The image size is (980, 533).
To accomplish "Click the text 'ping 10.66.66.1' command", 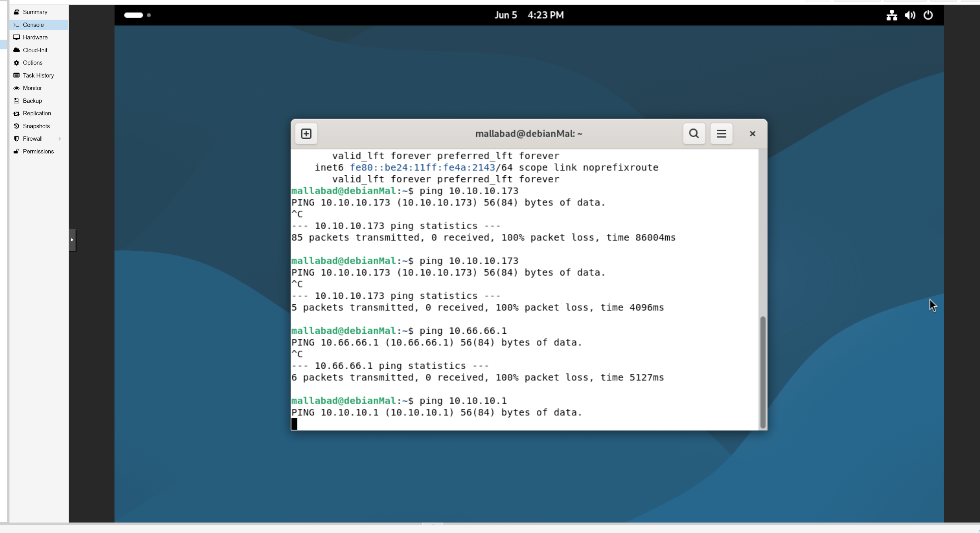I will [x=463, y=331].
